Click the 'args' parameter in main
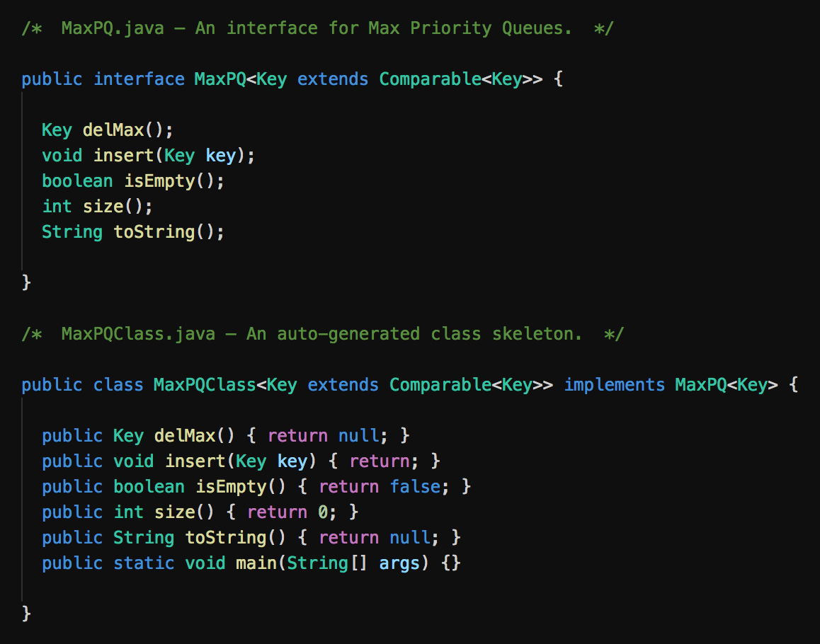The width and height of the screenshot is (820, 644). [x=399, y=563]
